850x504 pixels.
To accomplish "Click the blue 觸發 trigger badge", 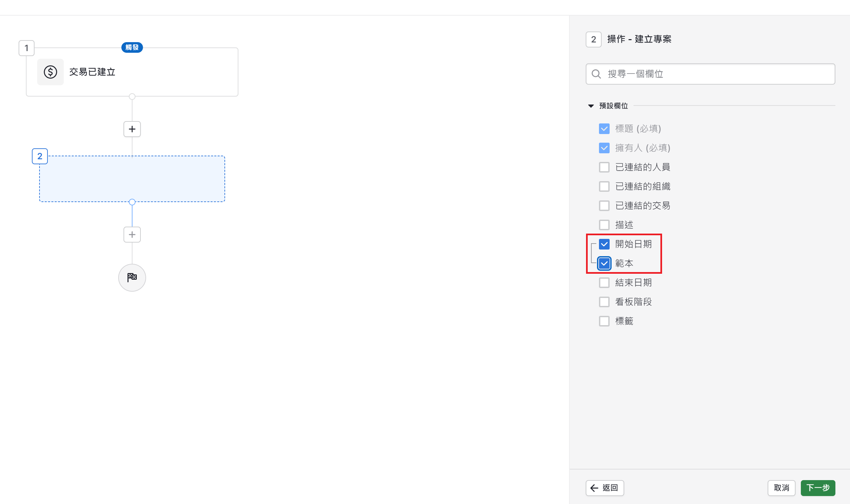I will point(132,47).
